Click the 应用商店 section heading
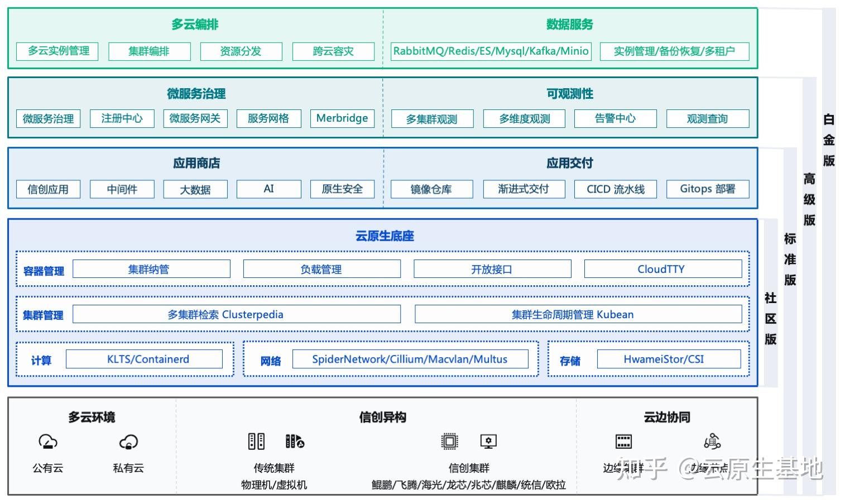Screen dimensions: 845x504 (196, 163)
